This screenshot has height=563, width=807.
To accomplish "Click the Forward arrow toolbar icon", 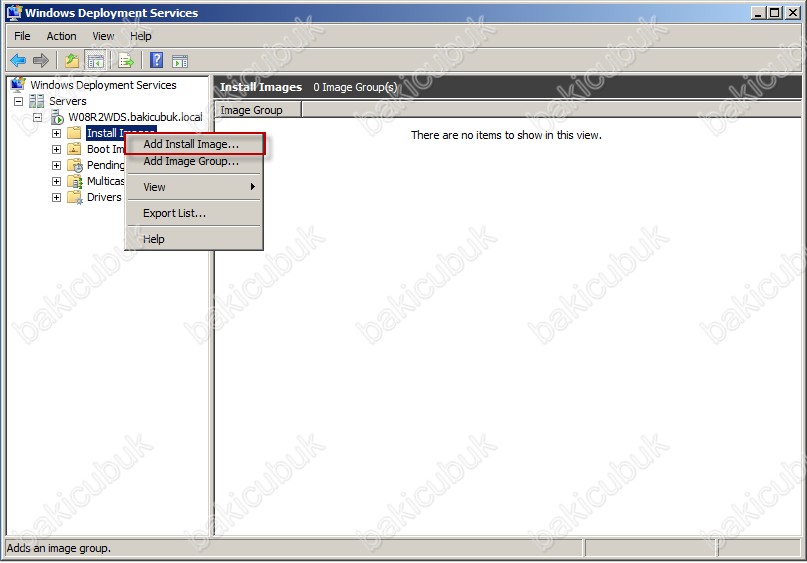I will (41, 61).
